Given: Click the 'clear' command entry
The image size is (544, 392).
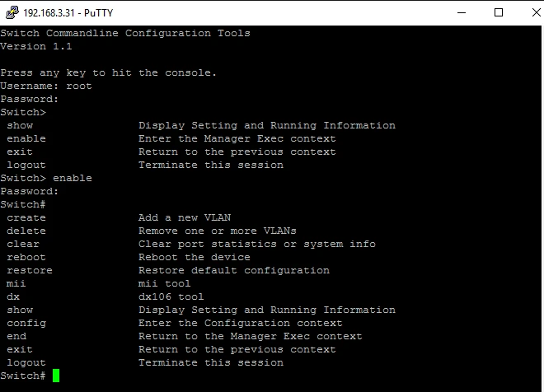Looking at the screenshot, I should click(x=23, y=244).
